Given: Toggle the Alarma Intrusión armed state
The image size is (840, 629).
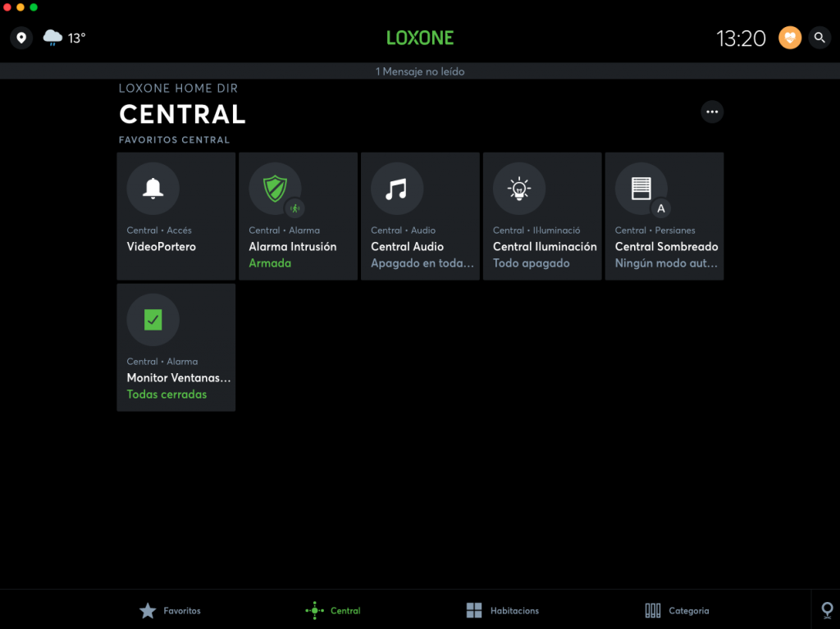Looking at the screenshot, I should pos(268,263).
